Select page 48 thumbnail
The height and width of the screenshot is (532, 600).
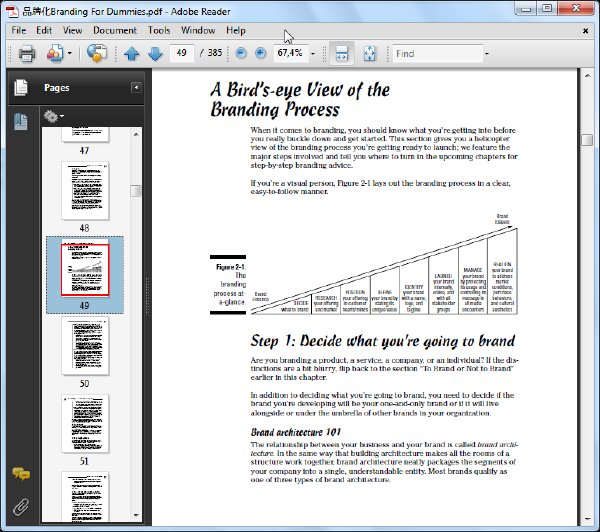click(85, 190)
